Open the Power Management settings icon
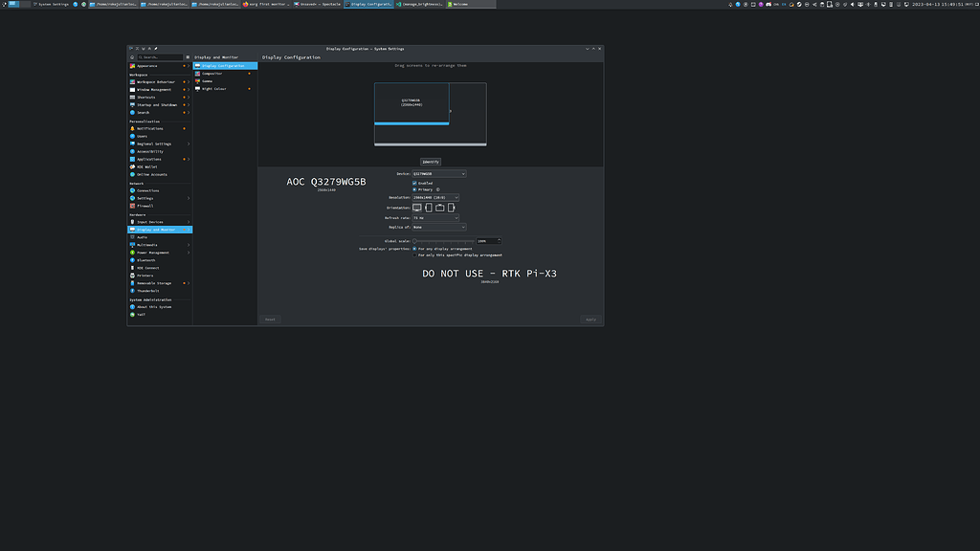The height and width of the screenshot is (551, 980). click(133, 253)
